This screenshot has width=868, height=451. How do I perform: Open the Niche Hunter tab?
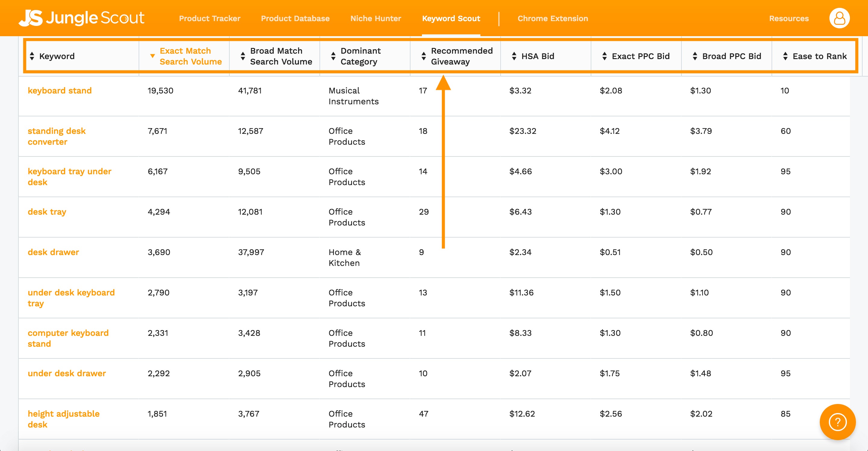click(376, 18)
